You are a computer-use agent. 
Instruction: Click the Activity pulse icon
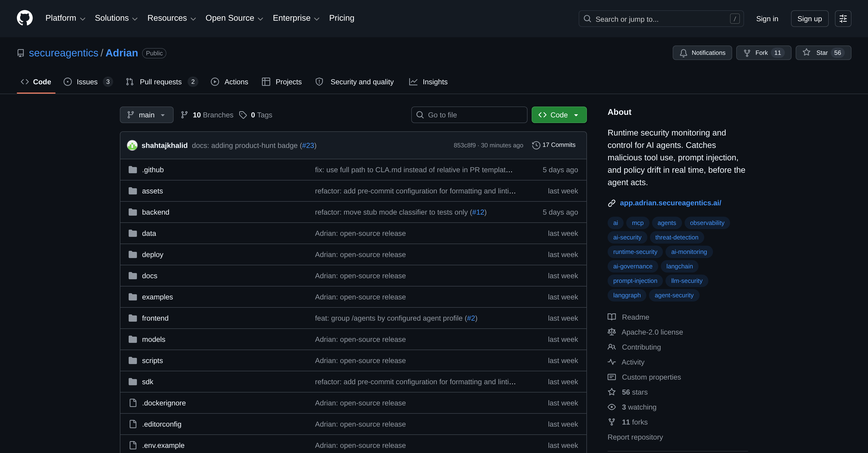point(611,362)
